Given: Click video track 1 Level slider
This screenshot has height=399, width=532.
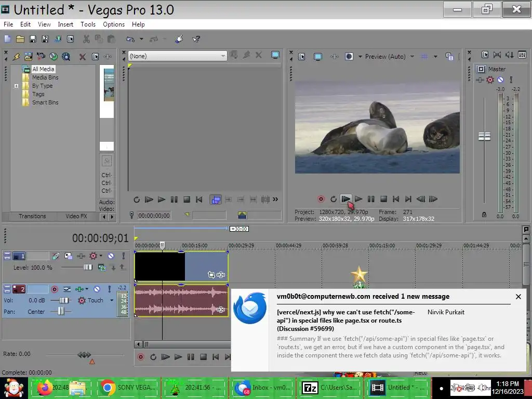Looking at the screenshot, I should point(87,268).
